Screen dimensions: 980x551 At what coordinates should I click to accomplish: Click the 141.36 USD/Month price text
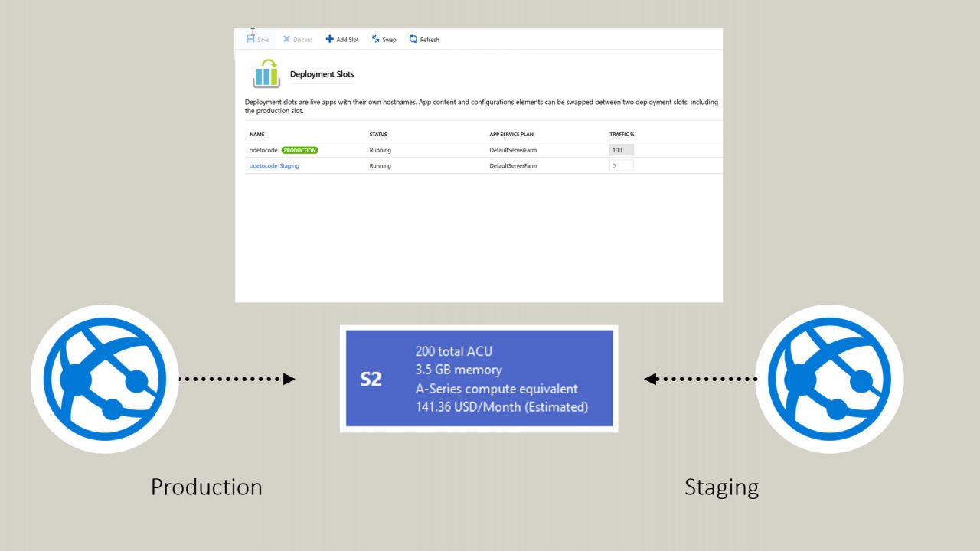click(501, 406)
